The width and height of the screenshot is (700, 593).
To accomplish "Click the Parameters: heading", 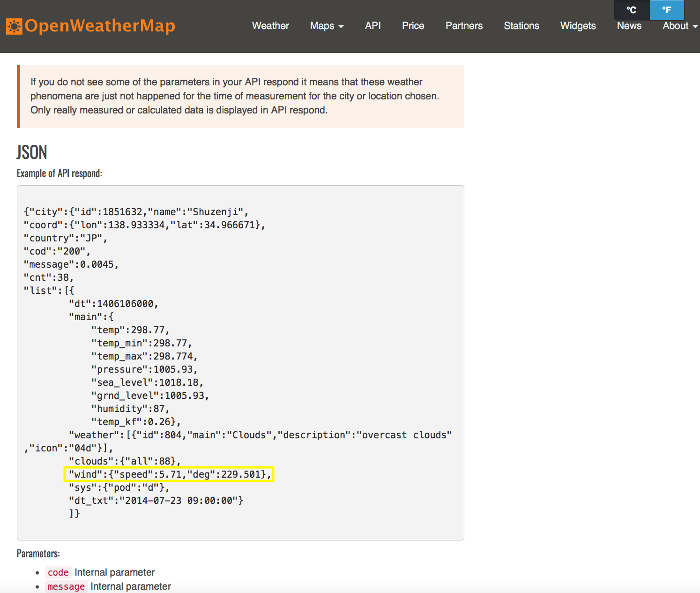I will (38, 554).
